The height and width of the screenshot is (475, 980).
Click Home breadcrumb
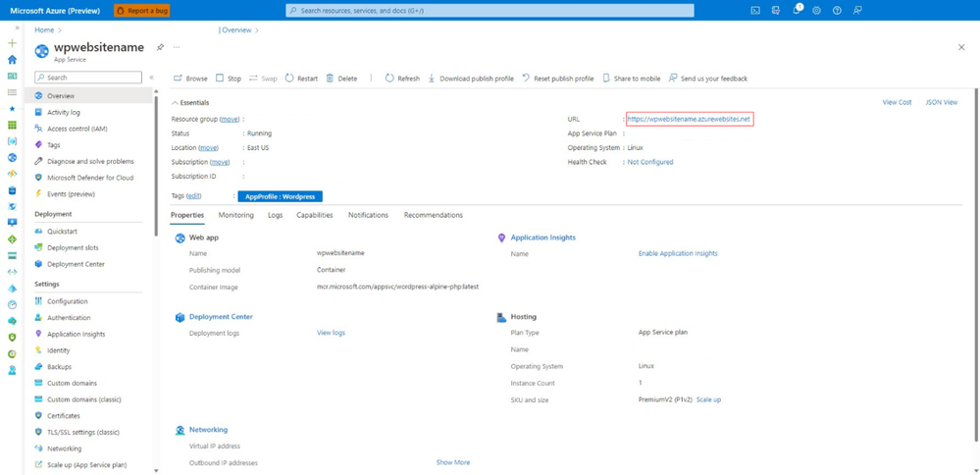click(44, 30)
